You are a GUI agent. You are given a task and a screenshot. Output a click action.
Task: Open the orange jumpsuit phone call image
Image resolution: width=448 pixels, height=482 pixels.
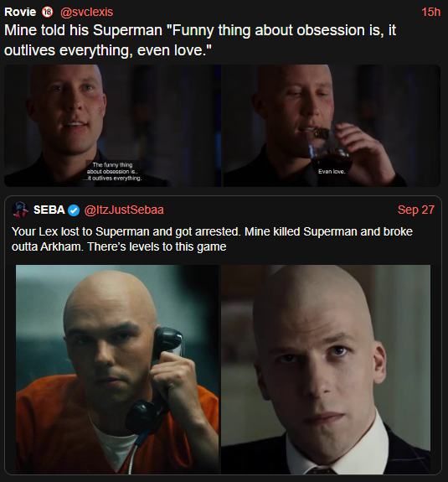[x=117, y=369]
